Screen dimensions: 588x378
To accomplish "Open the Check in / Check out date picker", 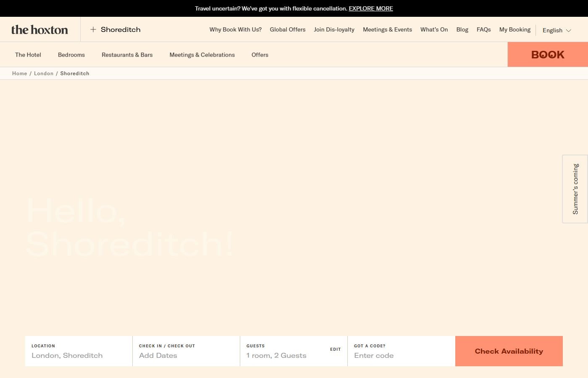I will coord(186,351).
